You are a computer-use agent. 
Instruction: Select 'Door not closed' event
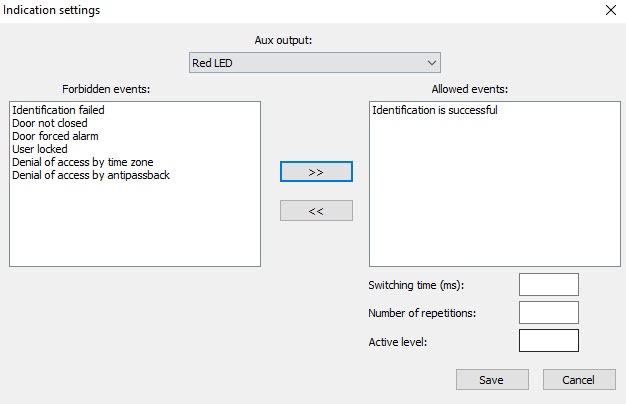(x=50, y=123)
